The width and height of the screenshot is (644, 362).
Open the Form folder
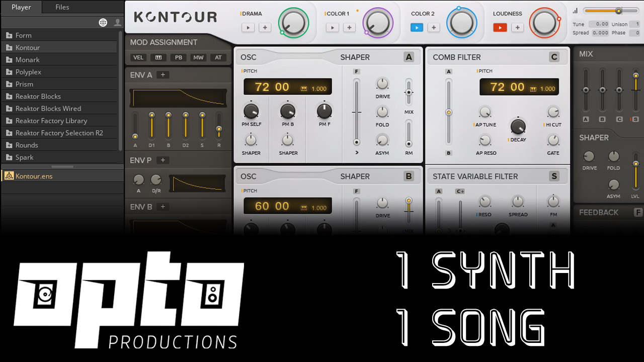tap(59, 35)
